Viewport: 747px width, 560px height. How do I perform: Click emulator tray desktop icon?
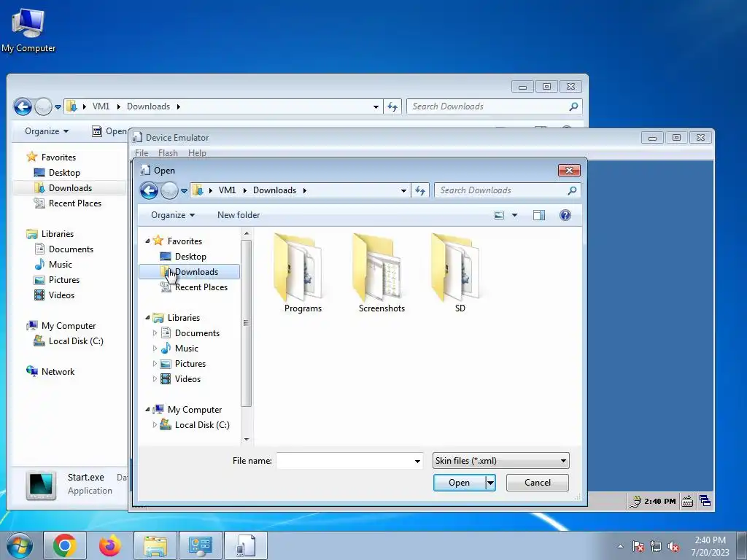coord(705,501)
